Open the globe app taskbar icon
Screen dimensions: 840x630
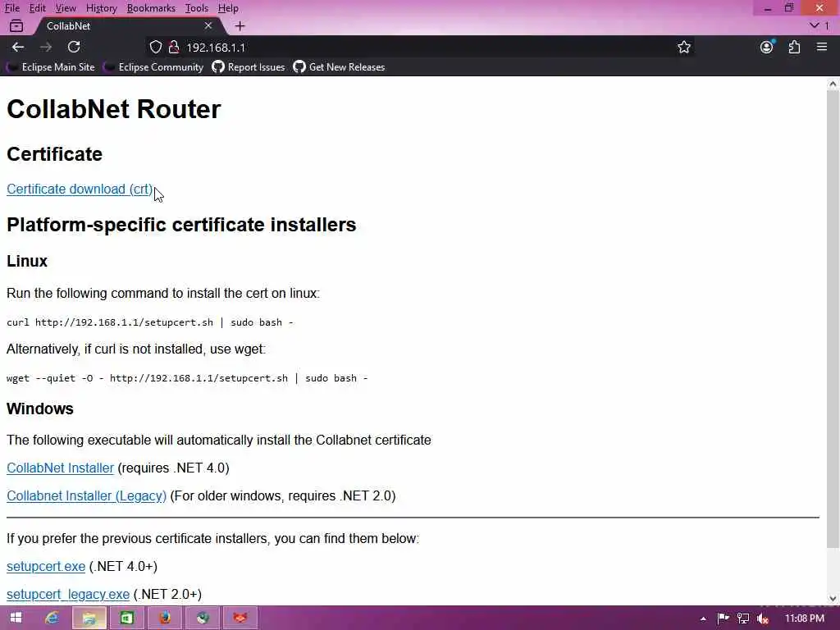click(202, 618)
